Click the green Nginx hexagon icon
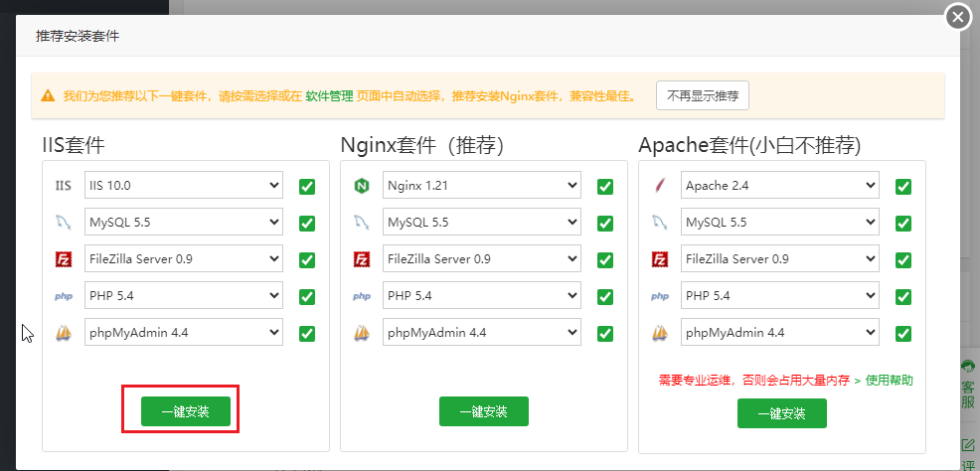Screen dimensions: 980x471 pos(361,186)
